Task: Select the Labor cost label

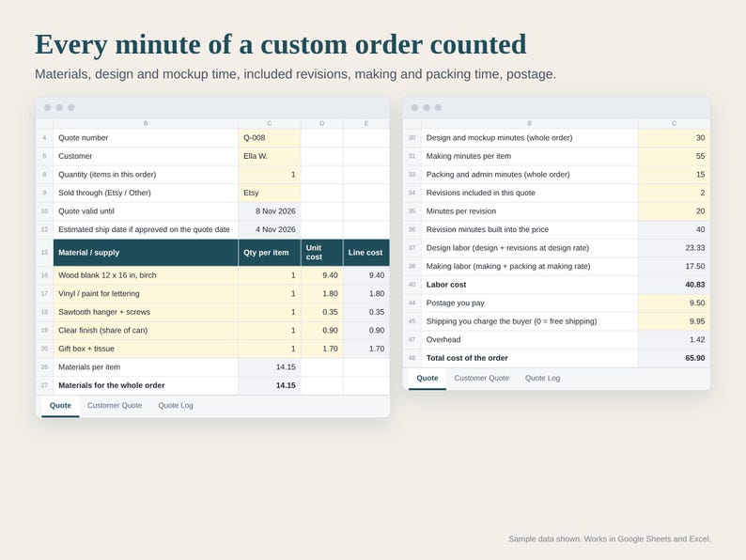Action: pos(530,285)
